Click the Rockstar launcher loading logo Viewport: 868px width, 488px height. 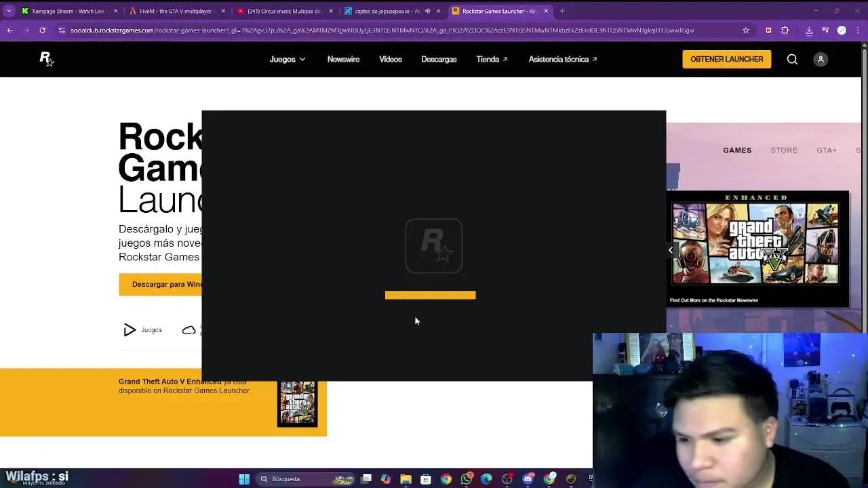click(434, 246)
